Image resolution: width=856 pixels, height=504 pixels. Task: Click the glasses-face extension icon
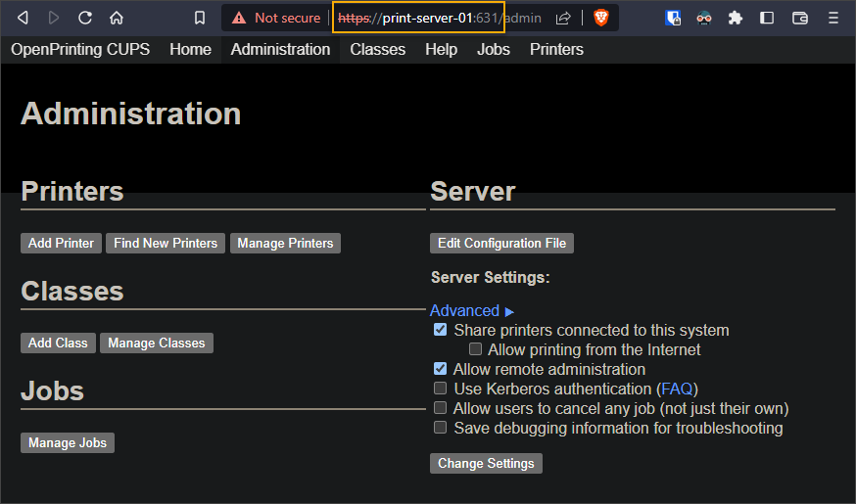click(704, 18)
